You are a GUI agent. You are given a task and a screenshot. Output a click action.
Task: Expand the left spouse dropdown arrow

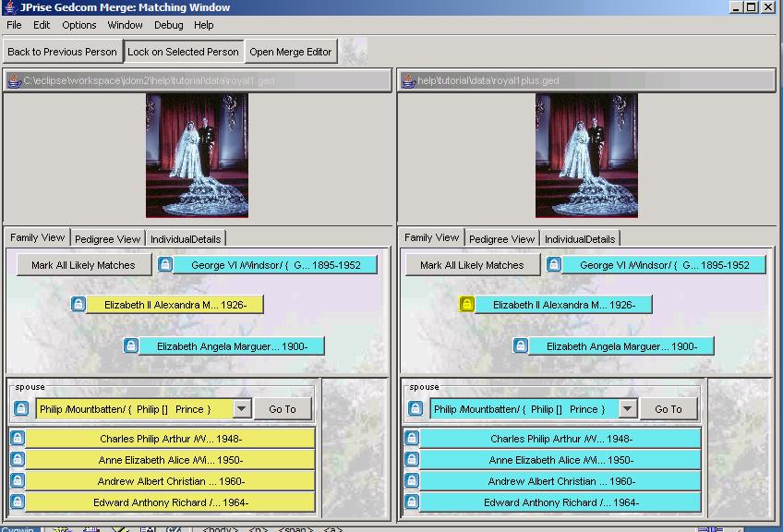coord(242,409)
